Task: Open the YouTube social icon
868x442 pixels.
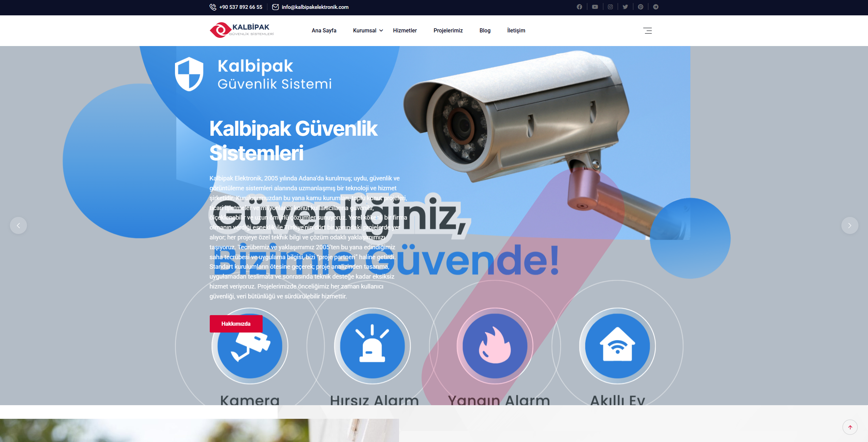Action: [595, 7]
